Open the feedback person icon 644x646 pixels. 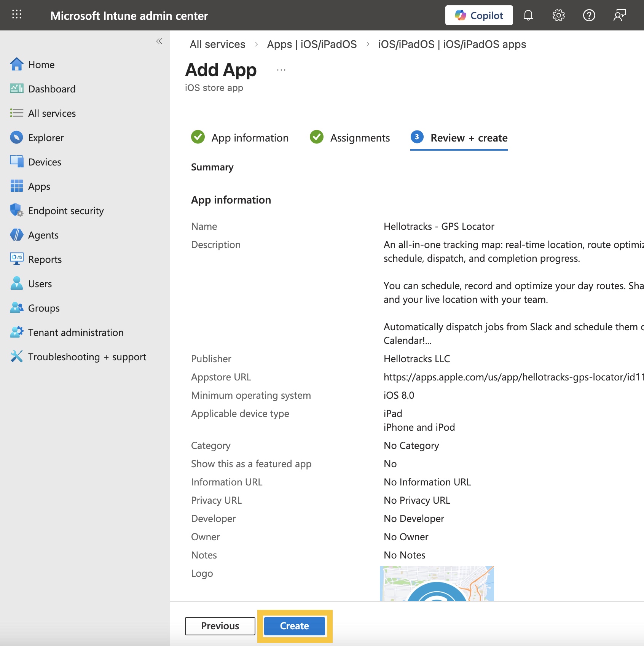[619, 15]
